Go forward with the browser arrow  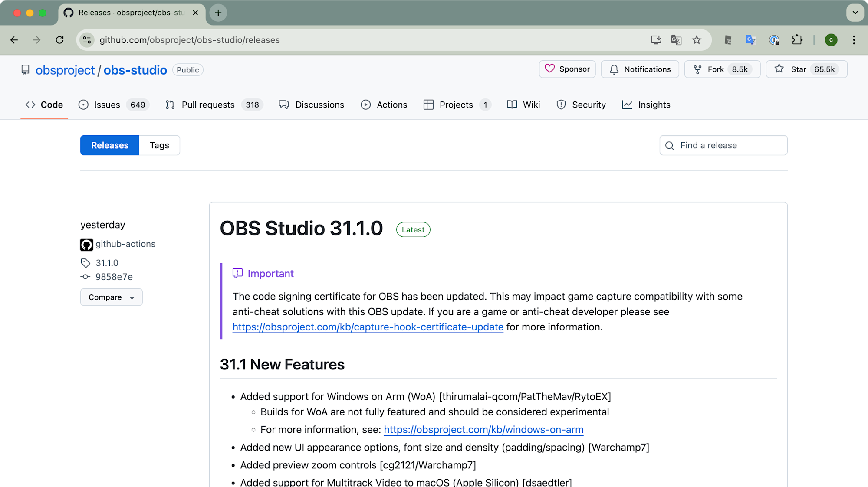tap(36, 40)
